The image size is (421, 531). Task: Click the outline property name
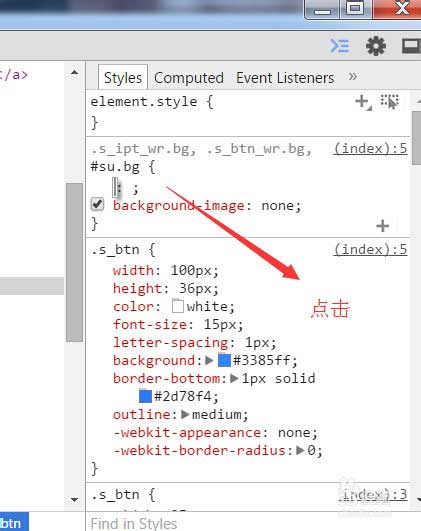(x=142, y=414)
